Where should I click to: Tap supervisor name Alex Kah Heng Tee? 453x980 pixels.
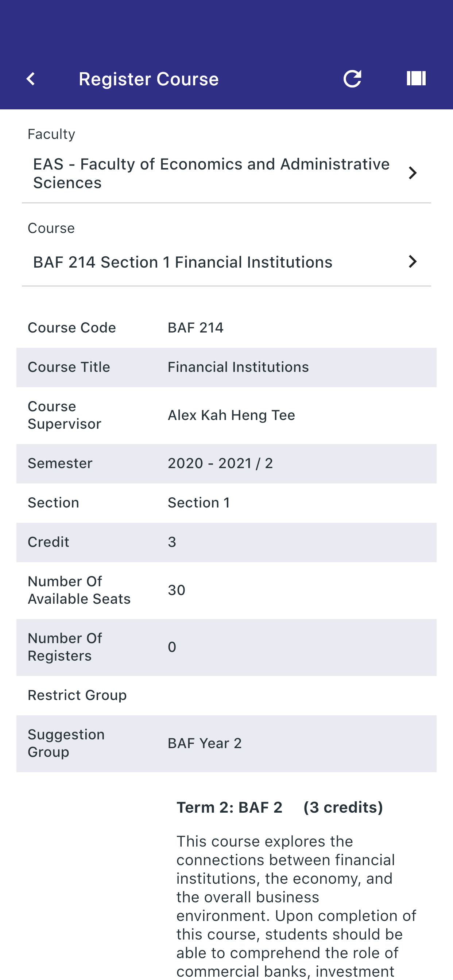232,415
